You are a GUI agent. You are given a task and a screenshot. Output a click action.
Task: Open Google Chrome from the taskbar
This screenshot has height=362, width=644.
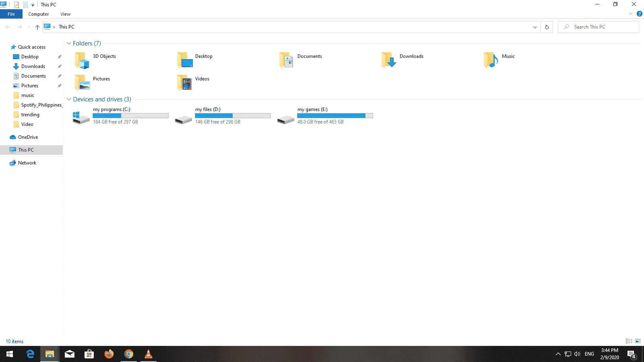[x=129, y=354]
